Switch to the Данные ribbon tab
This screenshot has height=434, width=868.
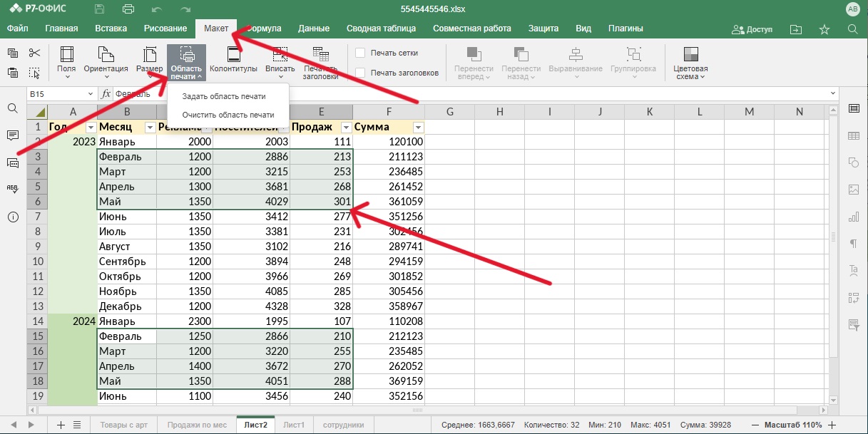tap(314, 29)
